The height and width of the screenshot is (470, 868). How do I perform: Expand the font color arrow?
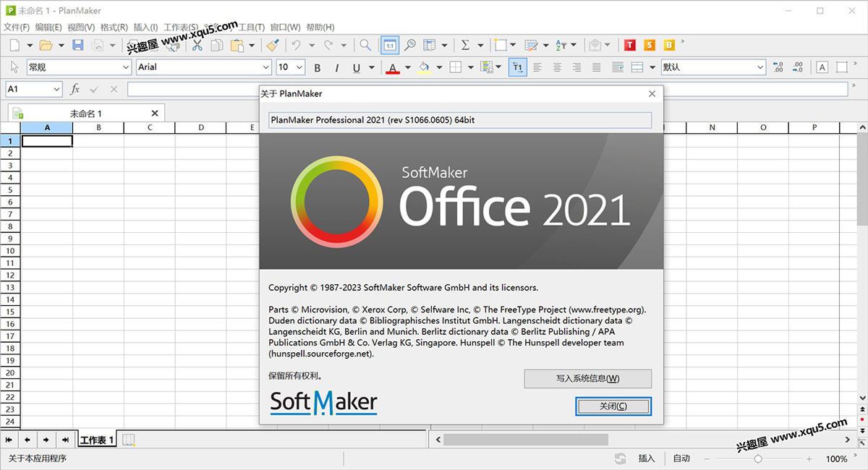[x=407, y=67]
